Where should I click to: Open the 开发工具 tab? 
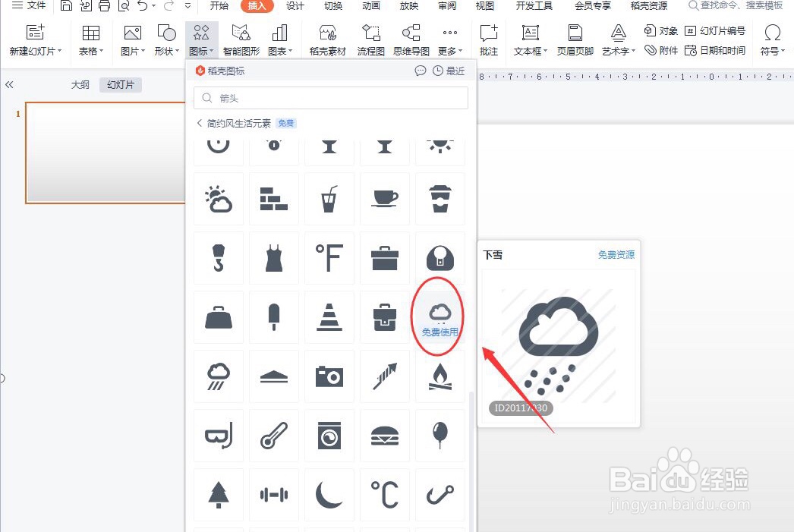coord(534,5)
